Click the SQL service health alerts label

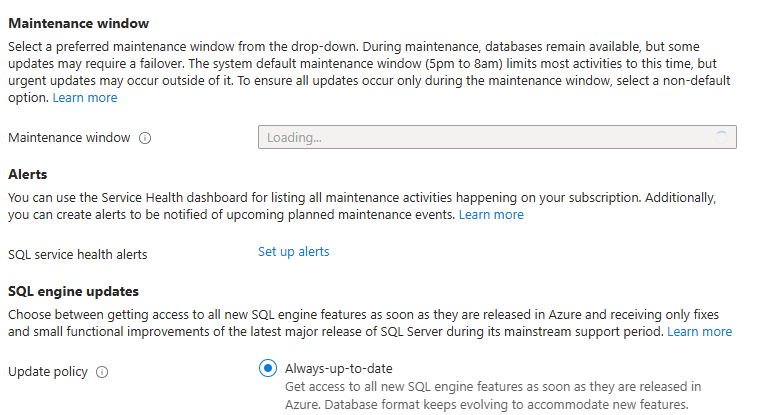pos(77,254)
